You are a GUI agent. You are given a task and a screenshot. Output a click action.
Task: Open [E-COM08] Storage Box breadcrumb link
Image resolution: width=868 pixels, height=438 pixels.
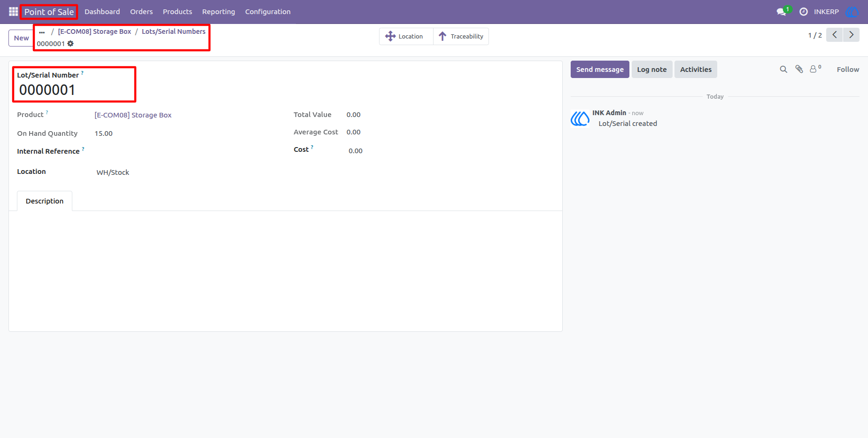(94, 31)
